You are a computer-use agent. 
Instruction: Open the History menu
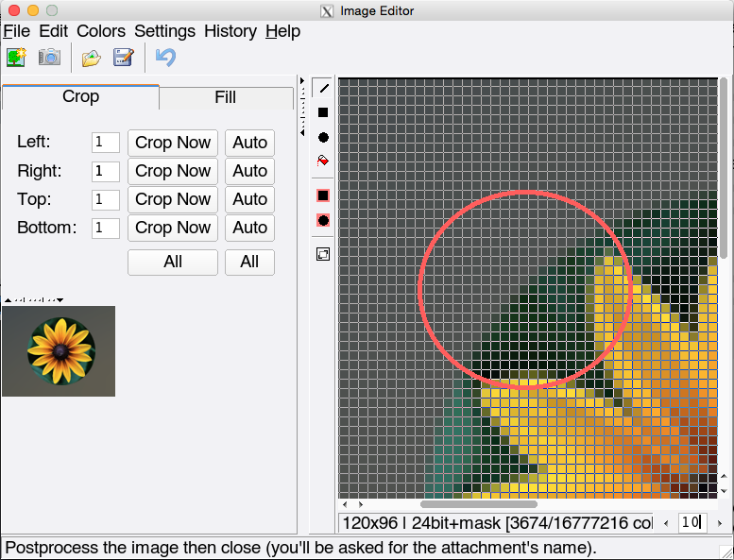coord(230,31)
